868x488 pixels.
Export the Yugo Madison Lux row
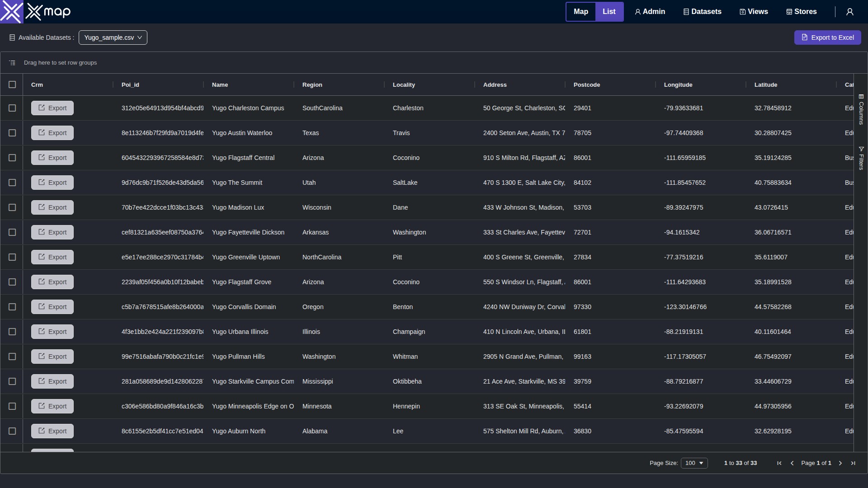tap(52, 207)
